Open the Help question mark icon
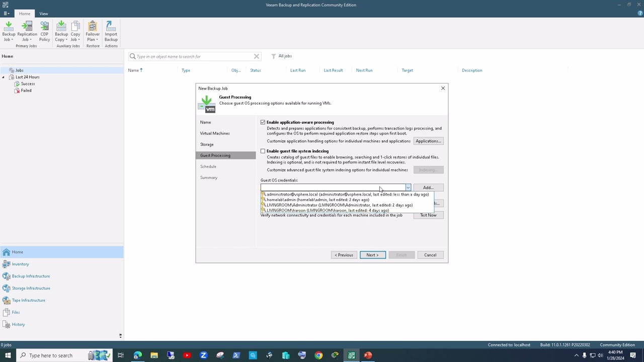This screenshot has width=644, height=362. click(640, 14)
